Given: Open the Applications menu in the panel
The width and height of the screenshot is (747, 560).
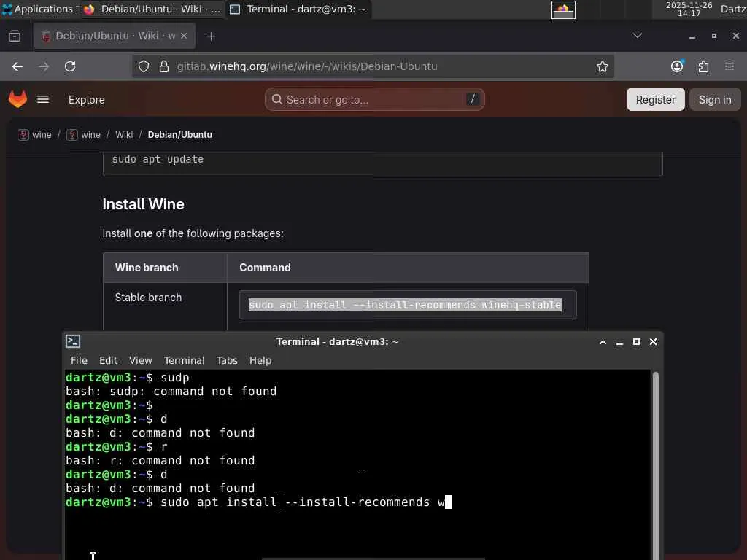Looking at the screenshot, I should 39,9.
